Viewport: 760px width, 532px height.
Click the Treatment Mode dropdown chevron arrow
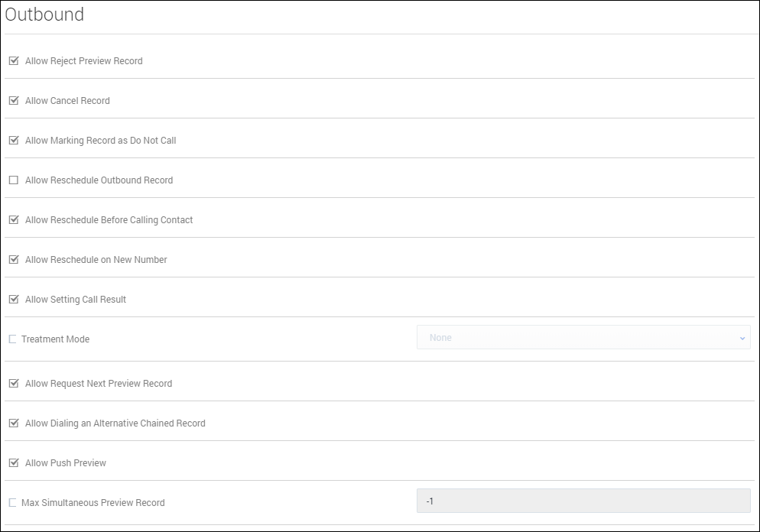coord(742,338)
